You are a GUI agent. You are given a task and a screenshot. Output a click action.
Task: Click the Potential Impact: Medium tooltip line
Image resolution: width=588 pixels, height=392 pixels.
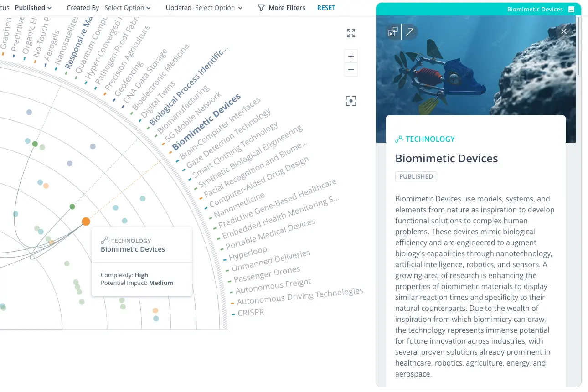137,283
